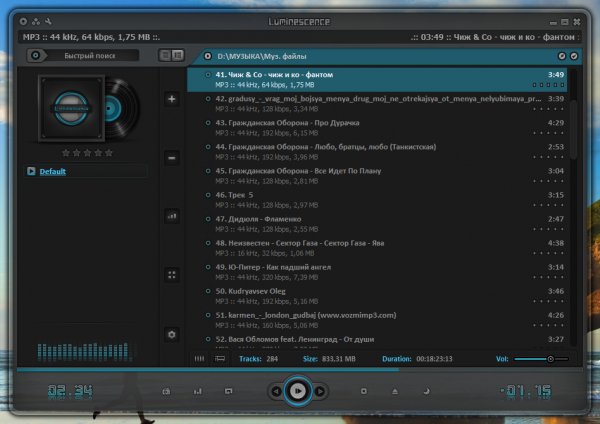The image size is (600, 424).
Task: Open the gear settings icon in the playlist sidebar
Action: tap(172, 334)
